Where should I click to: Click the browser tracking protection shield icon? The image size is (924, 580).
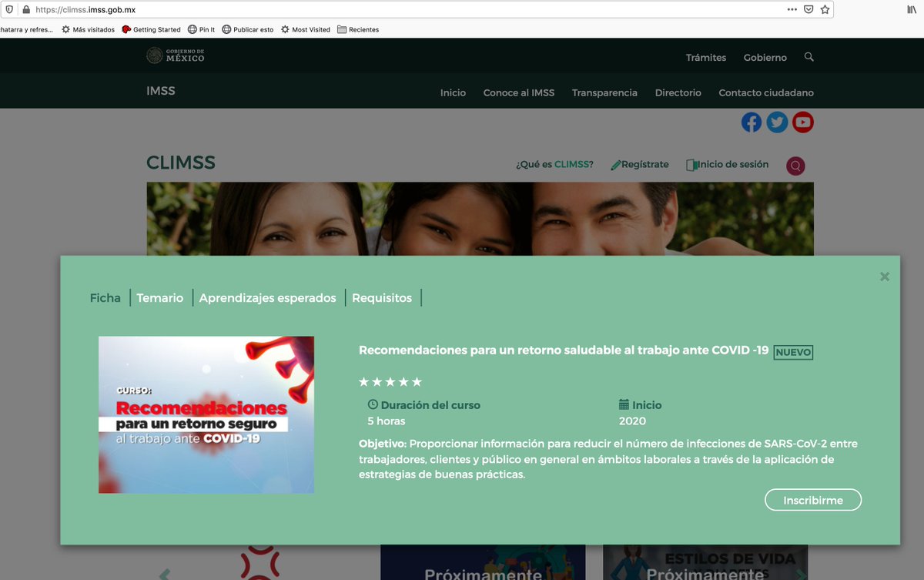pos(9,10)
